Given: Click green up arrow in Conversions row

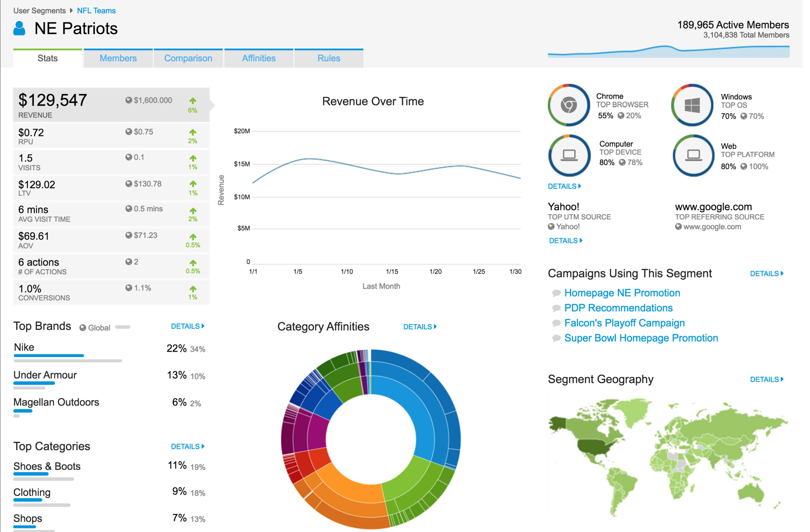Looking at the screenshot, I should [193, 289].
